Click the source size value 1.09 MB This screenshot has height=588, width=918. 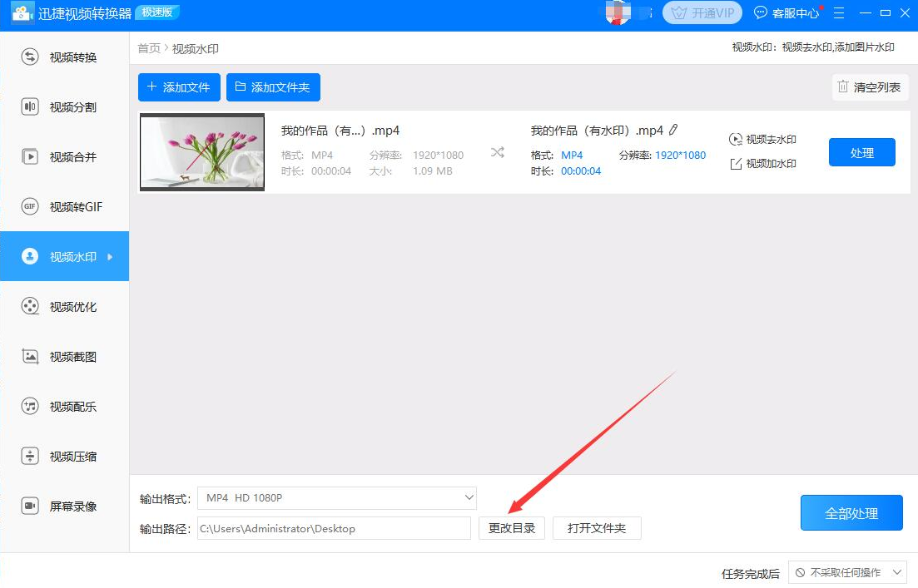[x=433, y=170]
